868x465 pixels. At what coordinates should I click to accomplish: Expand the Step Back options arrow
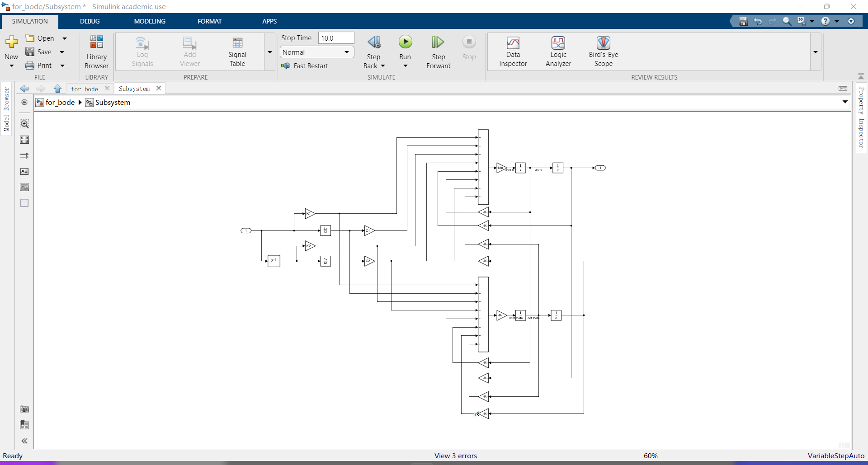click(382, 66)
